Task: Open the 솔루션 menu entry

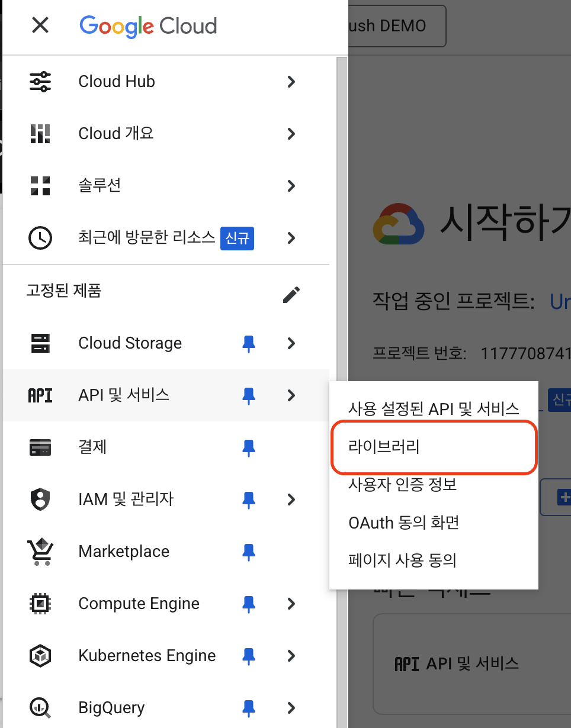Action: pos(166,186)
